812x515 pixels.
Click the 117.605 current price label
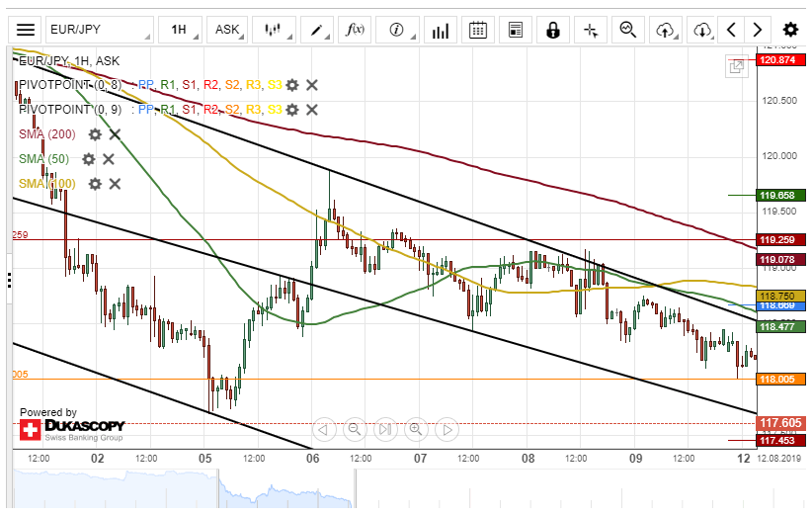[x=781, y=423]
